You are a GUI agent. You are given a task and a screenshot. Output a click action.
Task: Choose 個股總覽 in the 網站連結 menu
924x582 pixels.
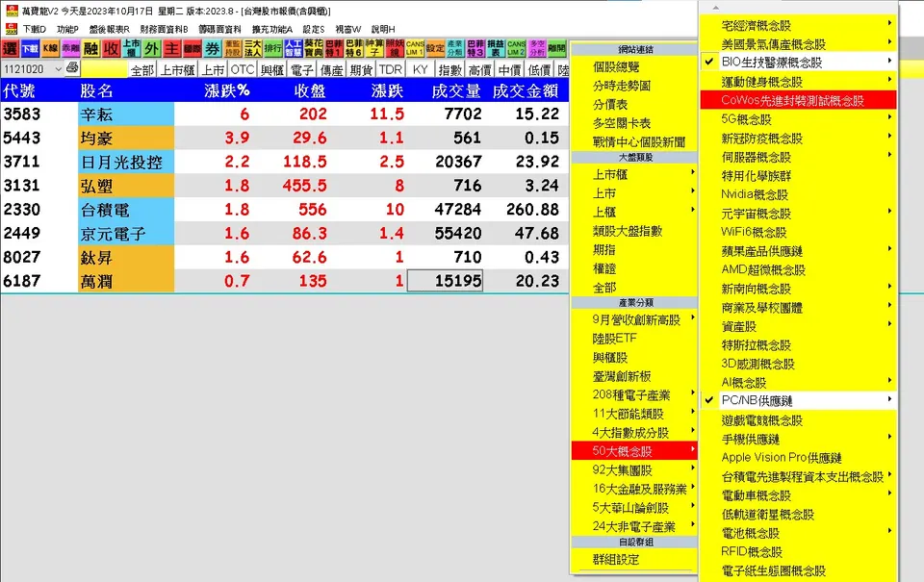pos(616,66)
